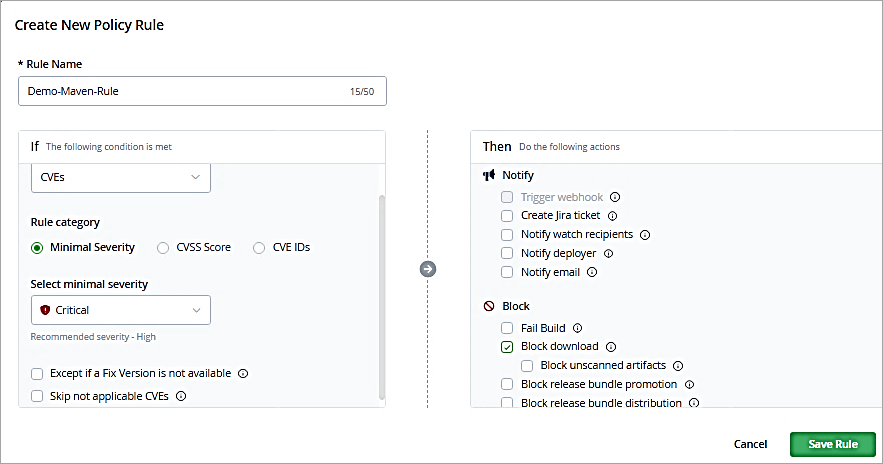The width and height of the screenshot is (883, 464).
Task: Open info icon beside Notify watch recipients
Action: [645, 235]
